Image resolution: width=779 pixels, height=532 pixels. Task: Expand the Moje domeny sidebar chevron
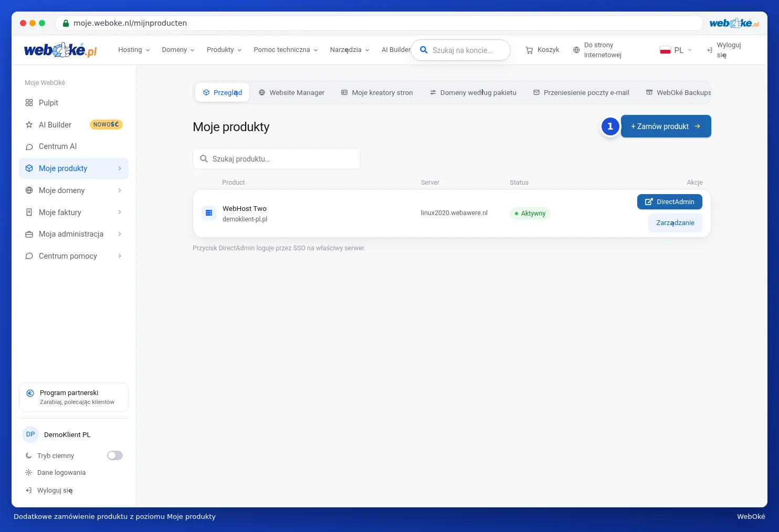tap(120, 190)
